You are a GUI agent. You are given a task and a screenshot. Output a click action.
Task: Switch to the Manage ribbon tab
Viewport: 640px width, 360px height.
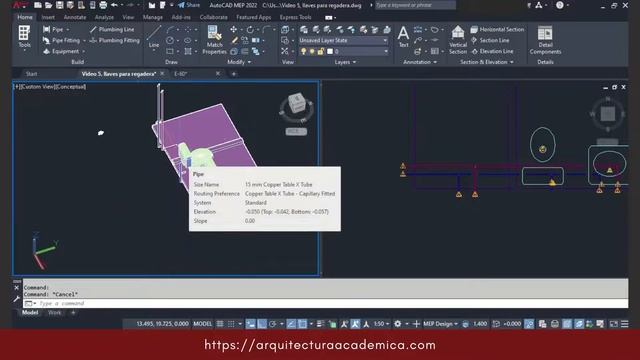coord(153,17)
